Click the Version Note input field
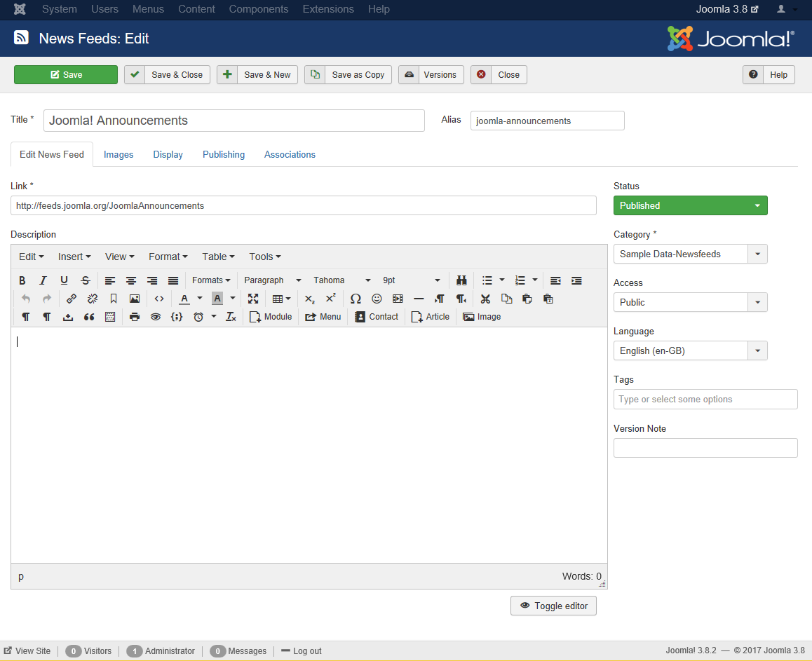Image resolution: width=812 pixels, height=661 pixels. [705, 448]
